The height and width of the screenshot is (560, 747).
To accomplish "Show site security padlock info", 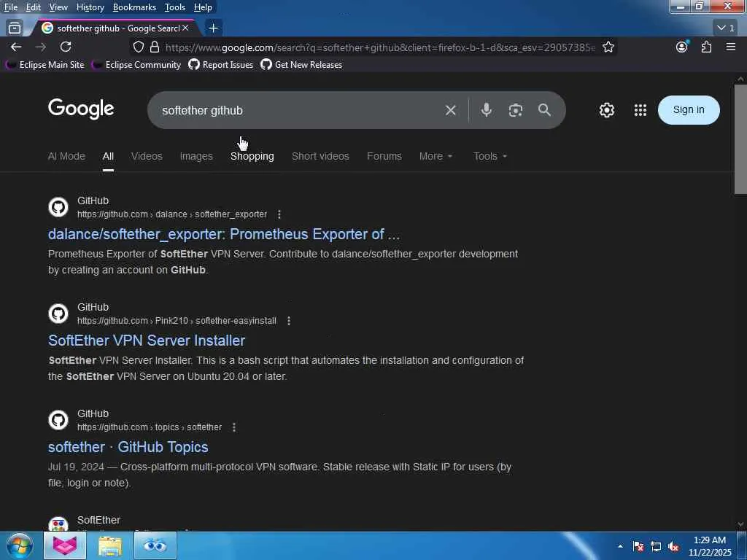I will (x=155, y=47).
